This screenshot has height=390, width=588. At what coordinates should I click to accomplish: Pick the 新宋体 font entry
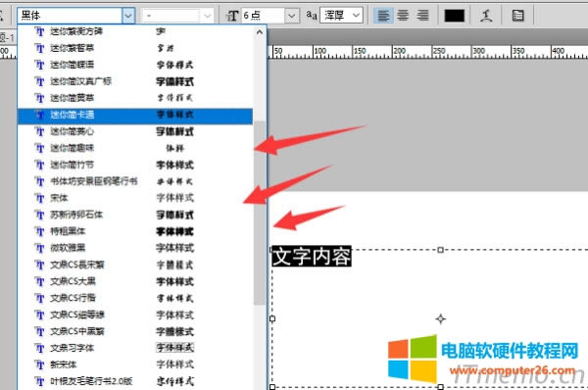coord(135,365)
